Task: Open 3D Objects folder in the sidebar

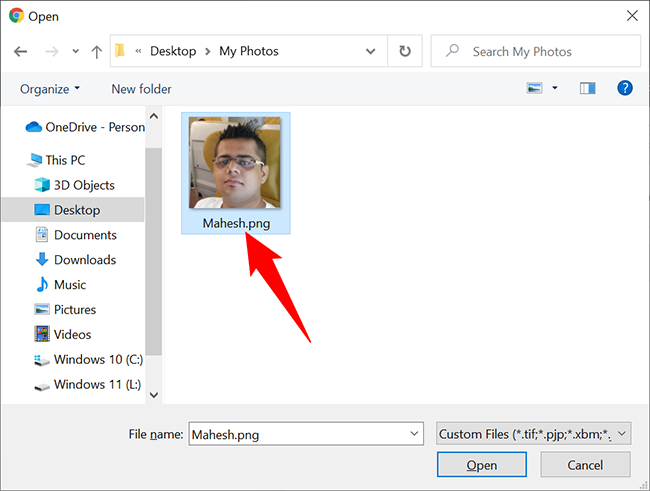Action: (x=75, y=185)
